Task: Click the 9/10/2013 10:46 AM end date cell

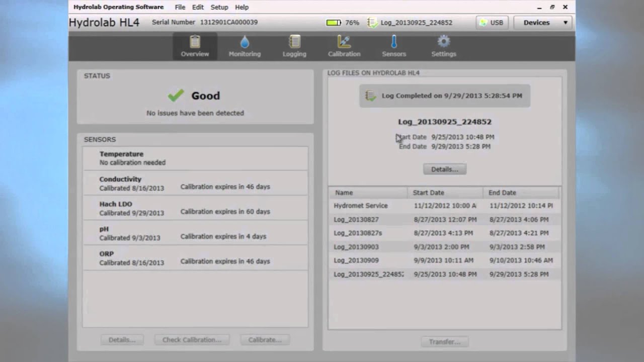Action: [521, 260]
